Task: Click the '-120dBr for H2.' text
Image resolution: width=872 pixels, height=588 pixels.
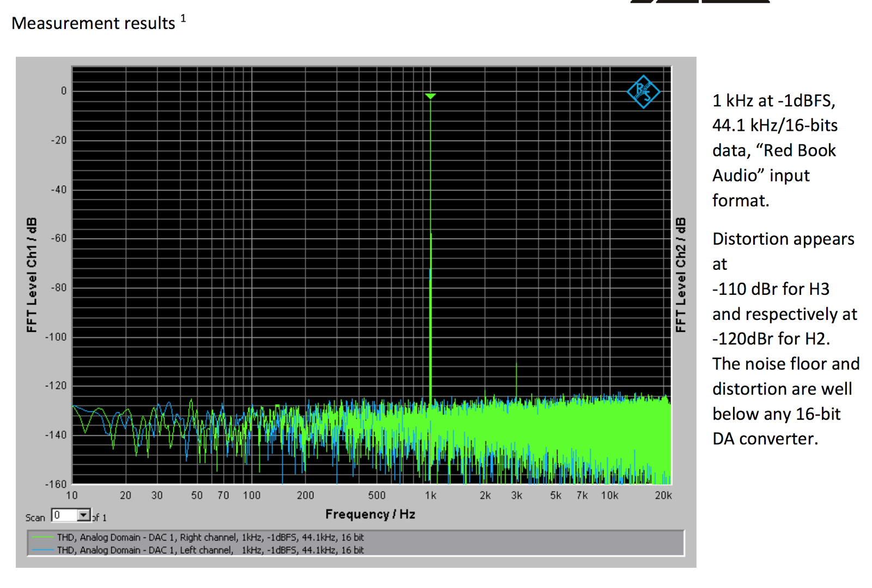Action: [x=771, y=339]
